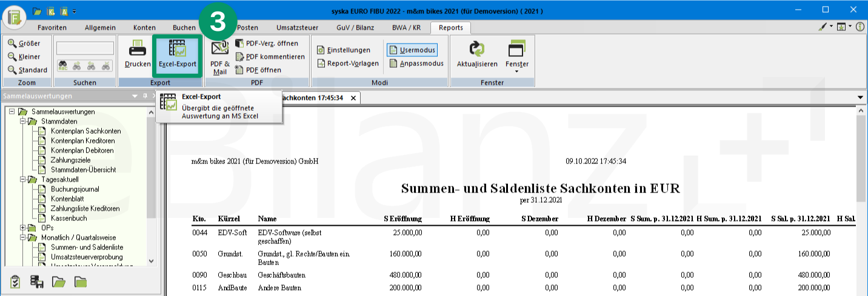Open the Favoriten ribbon tab
Screen dimensions: 868x296
coord(52,27)
